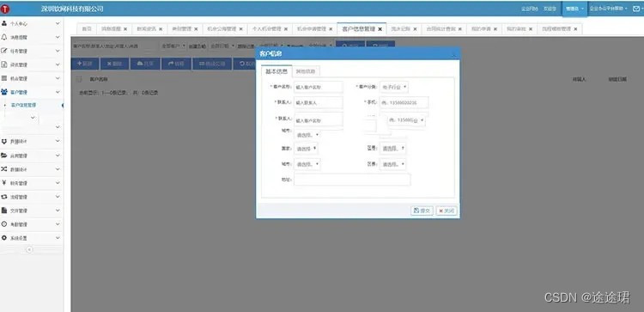This screenshot has height=312, width=644.
Task: Click the 共享 cloud button in toolbar
Action: pos(145,64)
